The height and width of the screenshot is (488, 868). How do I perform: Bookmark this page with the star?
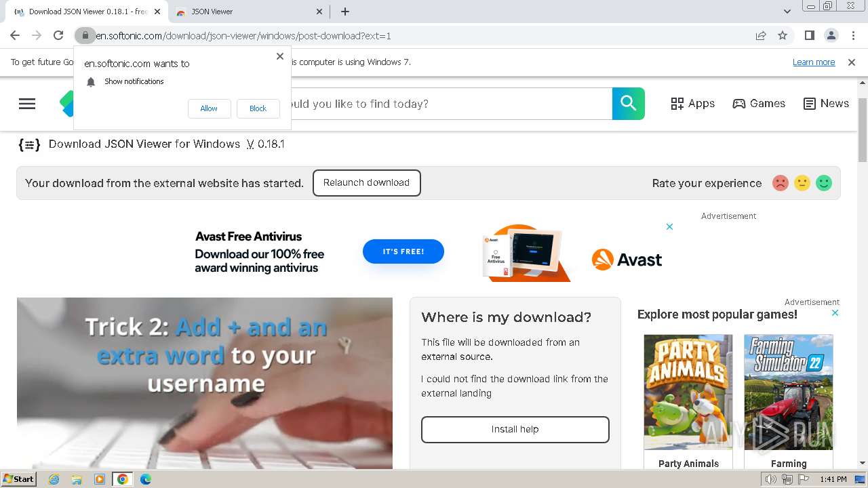click(x=783, y=35)
